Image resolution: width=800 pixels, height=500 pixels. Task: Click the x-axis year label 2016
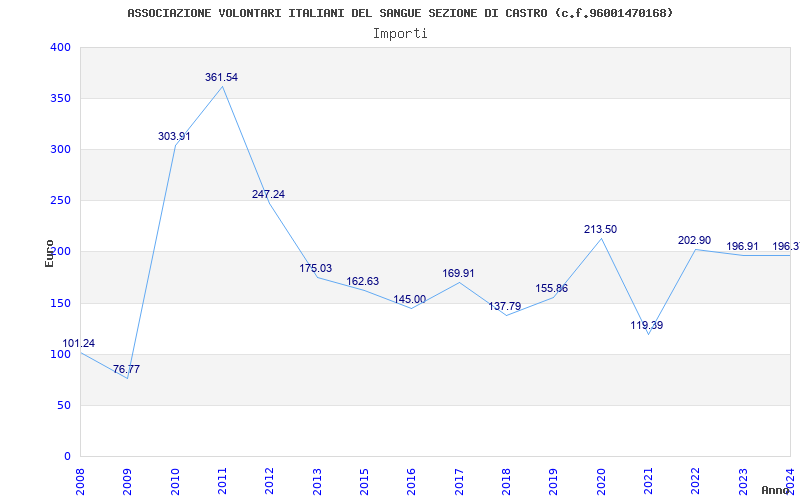pos(412,482)
